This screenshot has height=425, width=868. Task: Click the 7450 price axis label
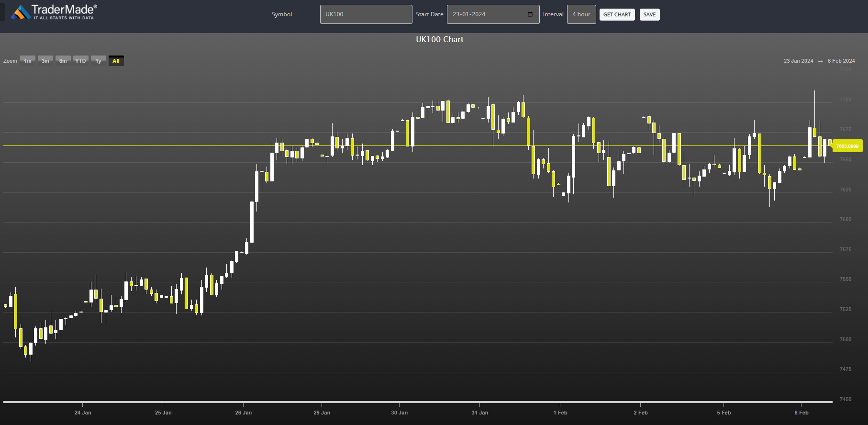[846, 399]
